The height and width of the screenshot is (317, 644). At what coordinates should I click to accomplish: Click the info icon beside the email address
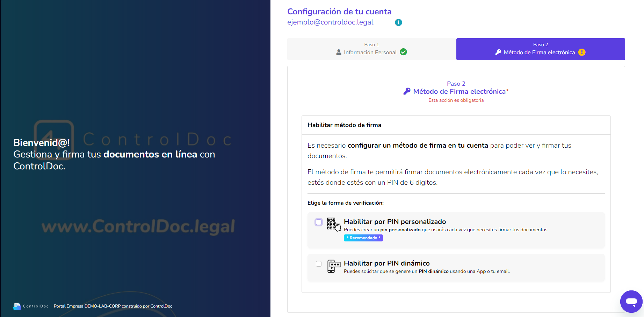click(x=398, y=22)
